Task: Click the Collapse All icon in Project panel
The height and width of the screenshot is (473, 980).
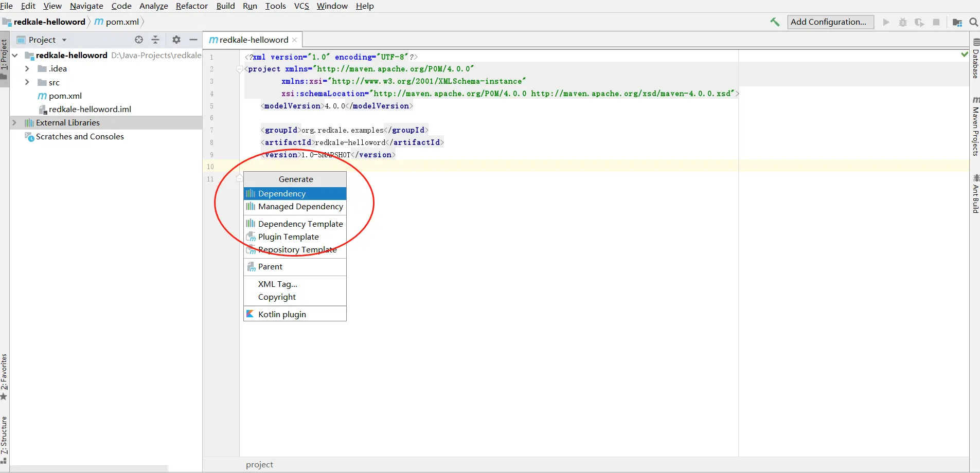Action: [155, 40]
